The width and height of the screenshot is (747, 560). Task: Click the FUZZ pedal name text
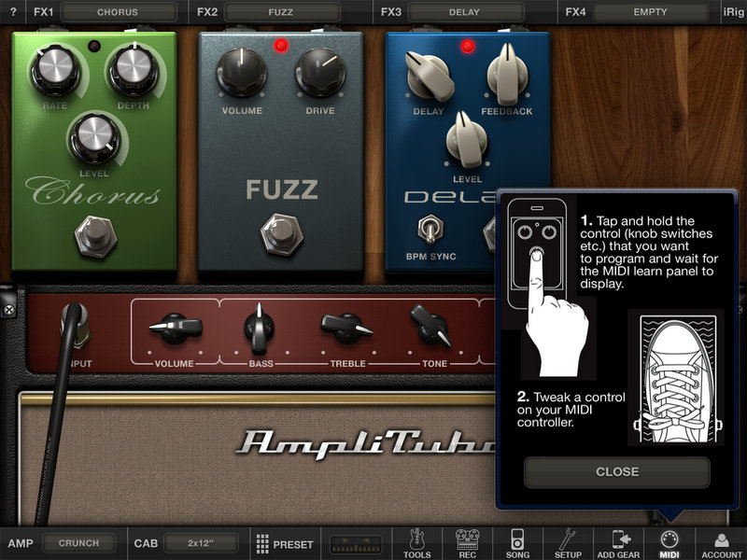pos(282,189)
